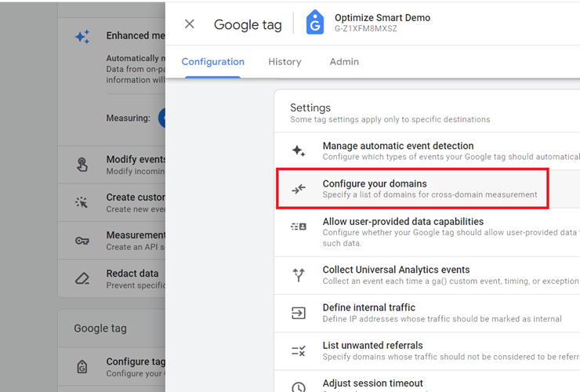Open the History tab
Screen dimensions: 580x392
pyautogui.click(x=285, y=61)
